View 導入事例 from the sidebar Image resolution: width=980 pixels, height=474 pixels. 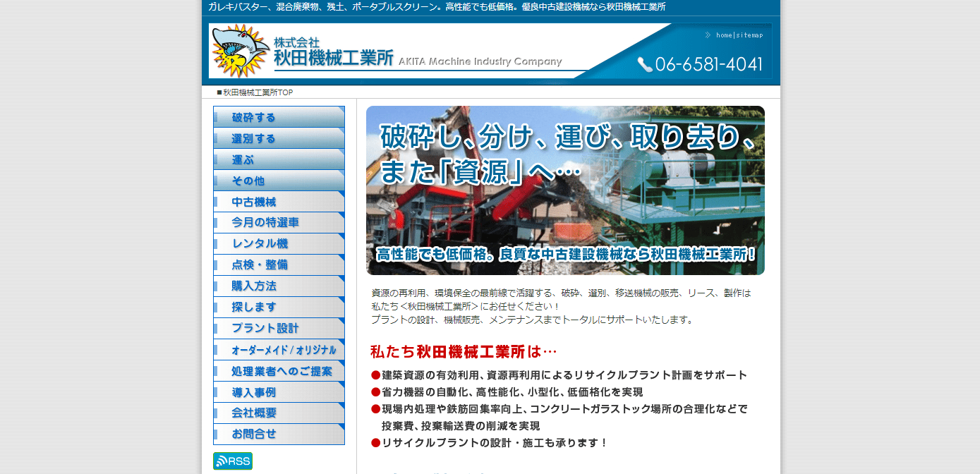coord(279,392)
